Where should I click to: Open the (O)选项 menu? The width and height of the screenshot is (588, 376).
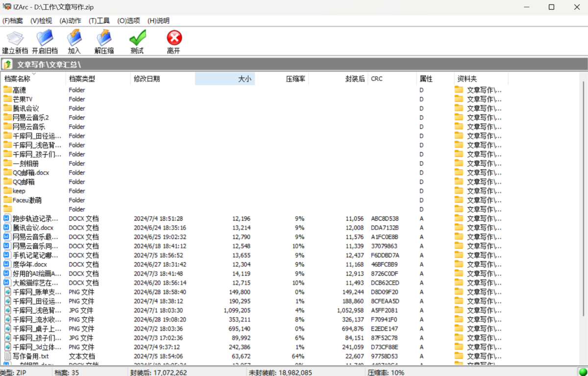[129, 21]
